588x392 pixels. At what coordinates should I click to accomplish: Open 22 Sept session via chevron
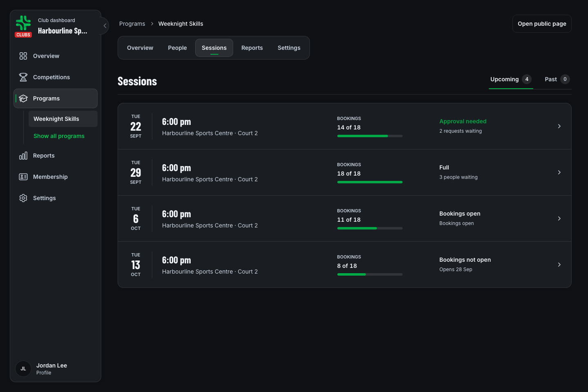point(559,126)
